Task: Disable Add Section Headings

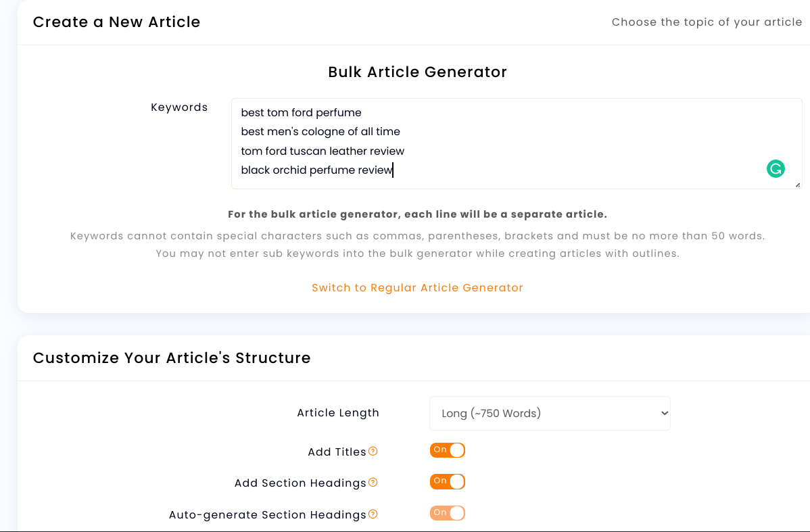Action: point(447,481)
